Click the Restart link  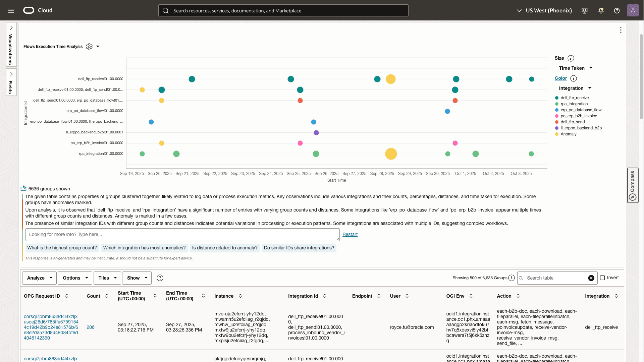(x=350, y=234)
